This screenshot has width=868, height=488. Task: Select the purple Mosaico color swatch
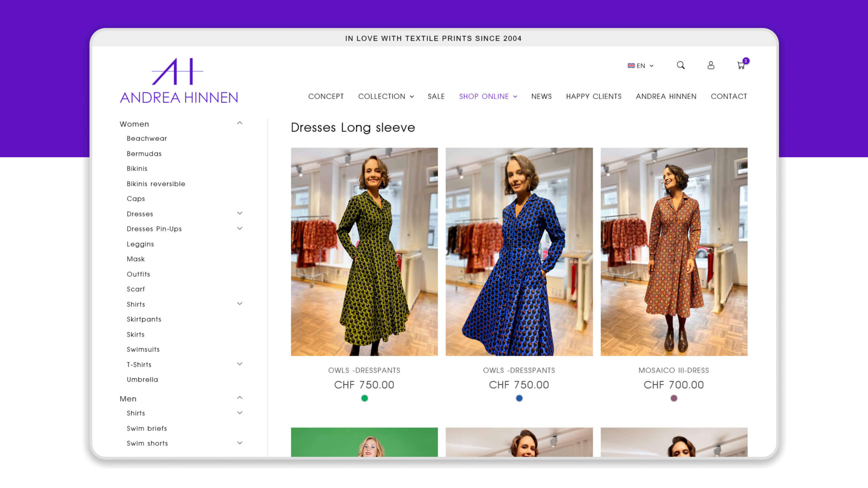[674, 398]
